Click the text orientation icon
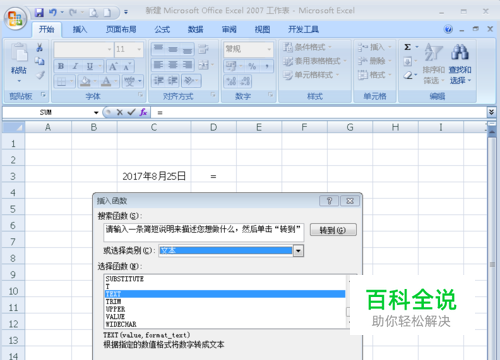Viewport: 500px width, 360px height. click(x=189, y=80)
